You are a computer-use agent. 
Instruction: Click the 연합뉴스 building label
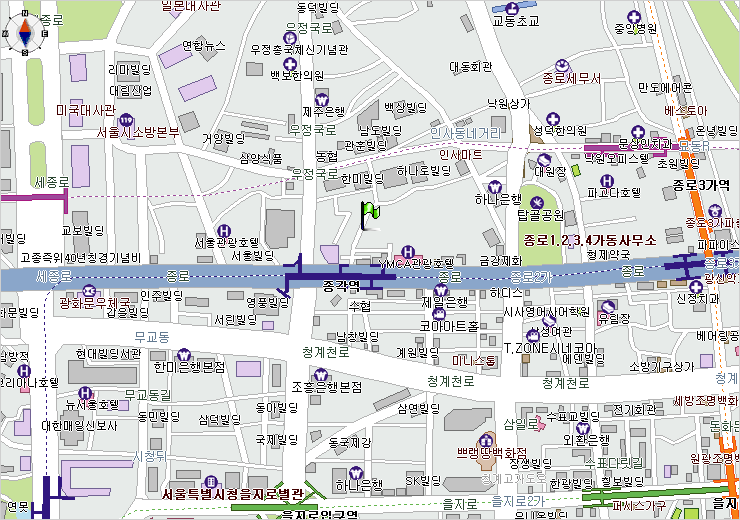[204, 46]
